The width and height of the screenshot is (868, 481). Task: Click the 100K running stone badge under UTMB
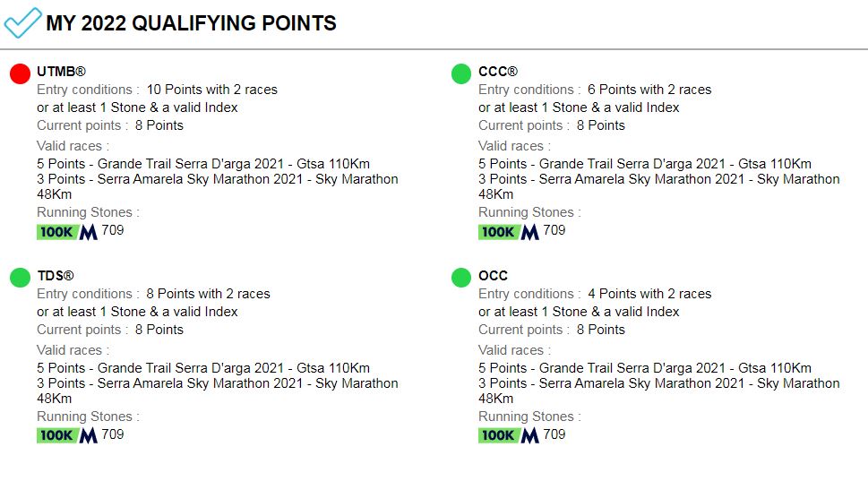[x=56, y=232]
